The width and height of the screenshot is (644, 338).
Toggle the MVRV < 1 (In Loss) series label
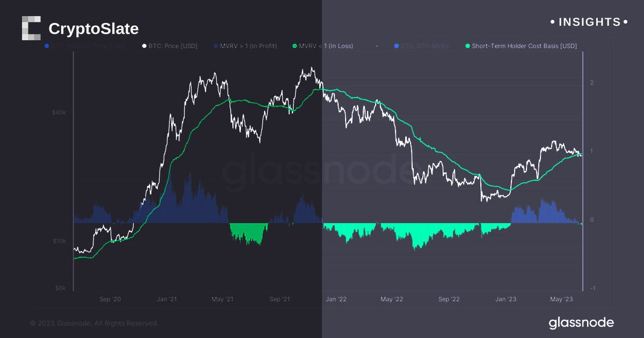[327, 46]
